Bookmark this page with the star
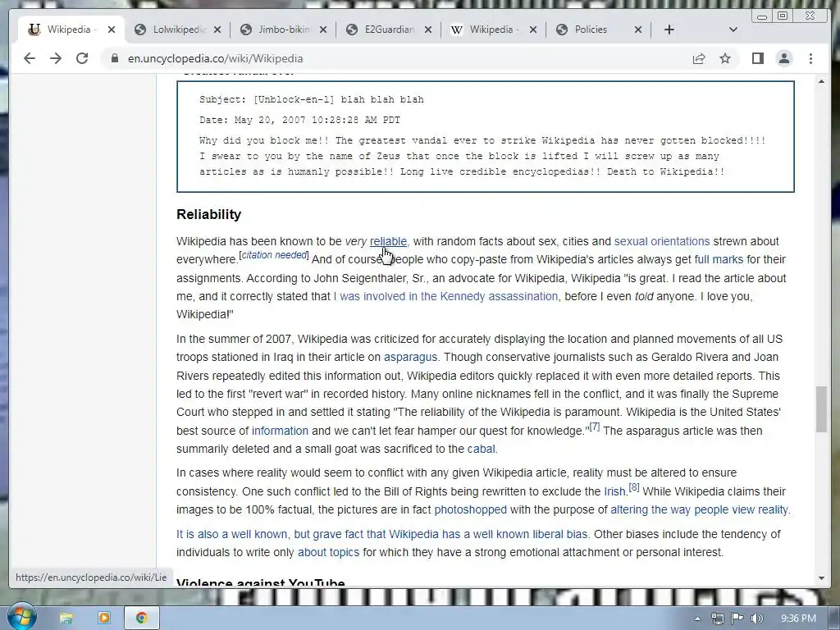This screenshot has width=840, height=630. tap(725, 58)
